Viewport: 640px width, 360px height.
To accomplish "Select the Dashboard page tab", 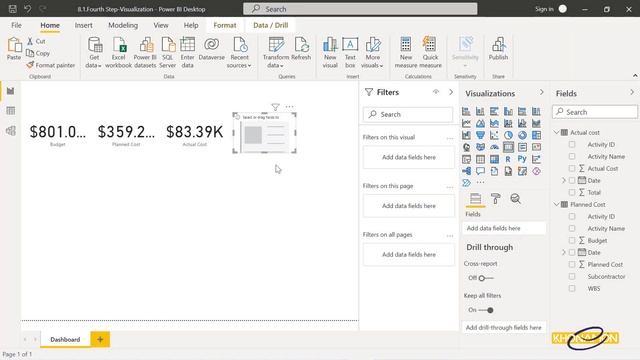I will [65, 339].
